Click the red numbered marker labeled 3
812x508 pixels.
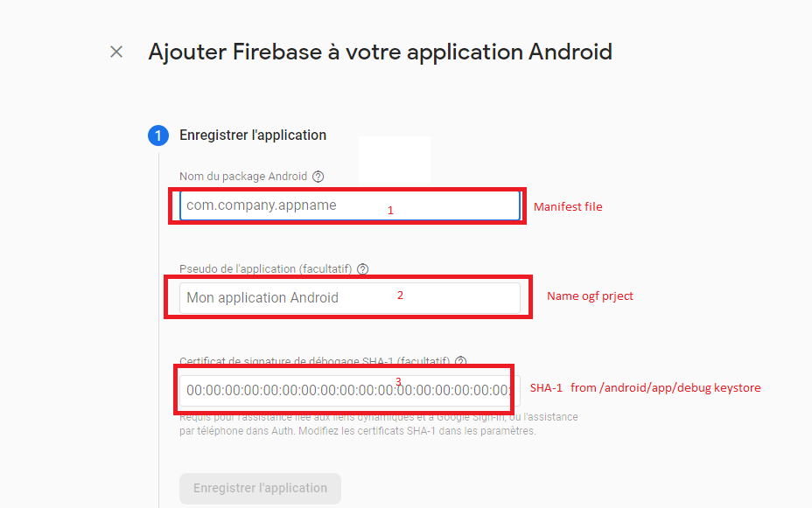coord(398,381)
